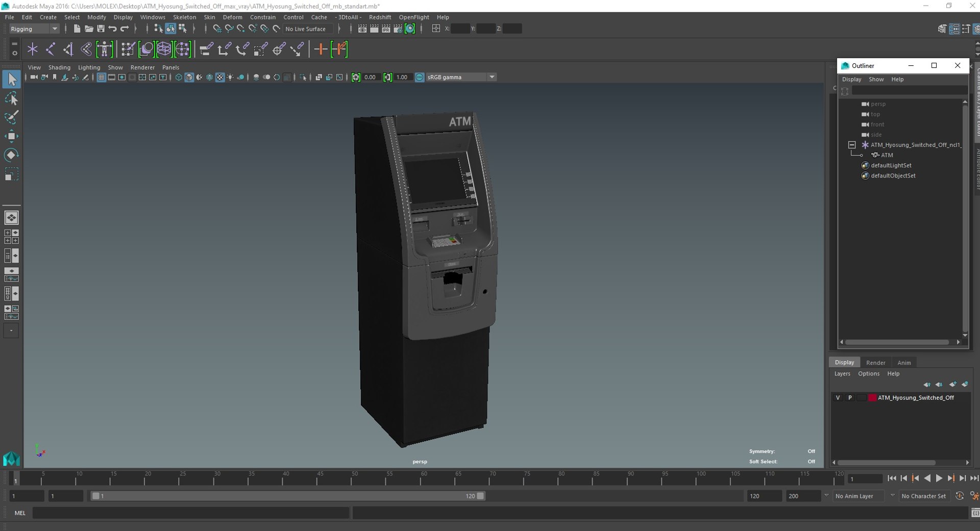This screenshot has width=980, height=531.
Task: Switch to the Anim layer tab
Action: pos(904,363)
